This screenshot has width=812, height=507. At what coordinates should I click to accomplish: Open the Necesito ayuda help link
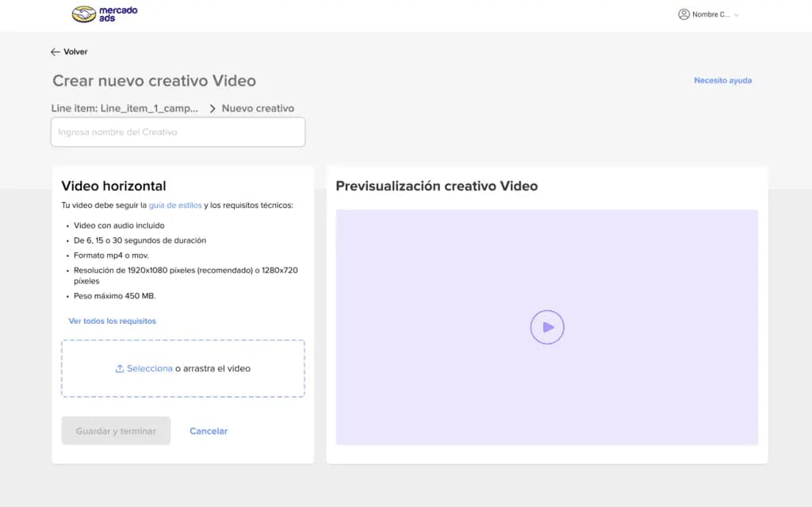coord(722,80)
